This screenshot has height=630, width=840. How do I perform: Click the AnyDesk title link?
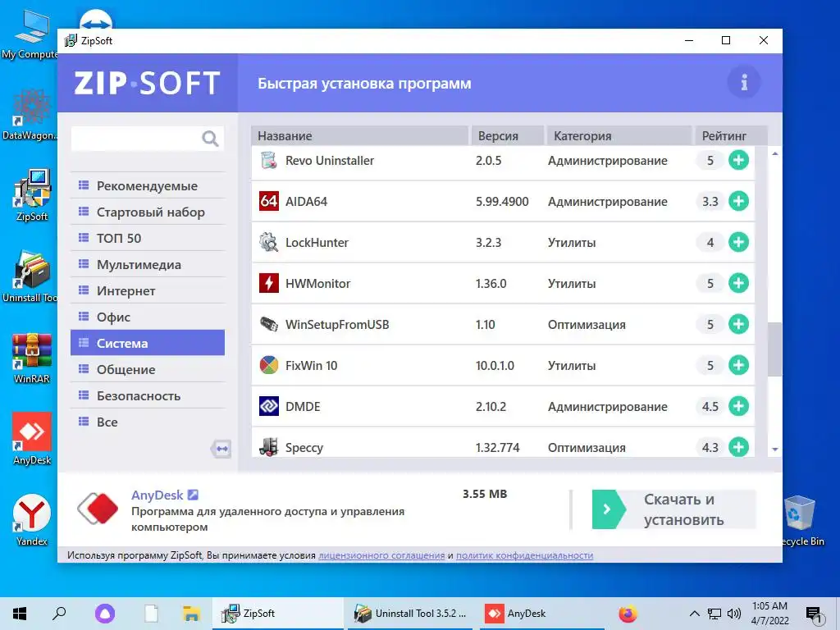point(157,495)
